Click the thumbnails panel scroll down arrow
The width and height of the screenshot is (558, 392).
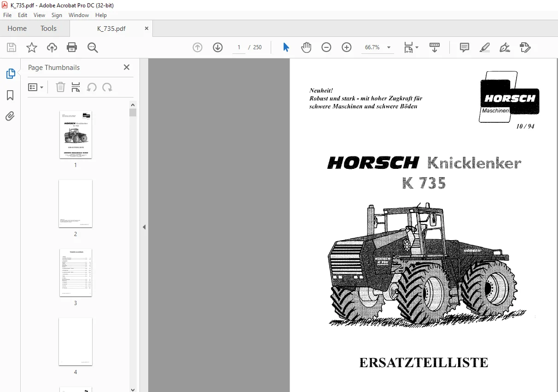pos(133,389)
